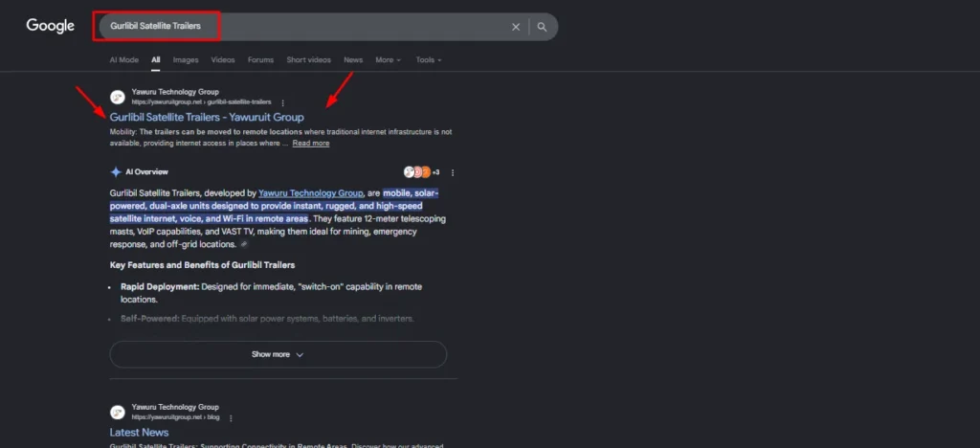
Task: Click citation link icon after off-grid locations
Action: 243,245
